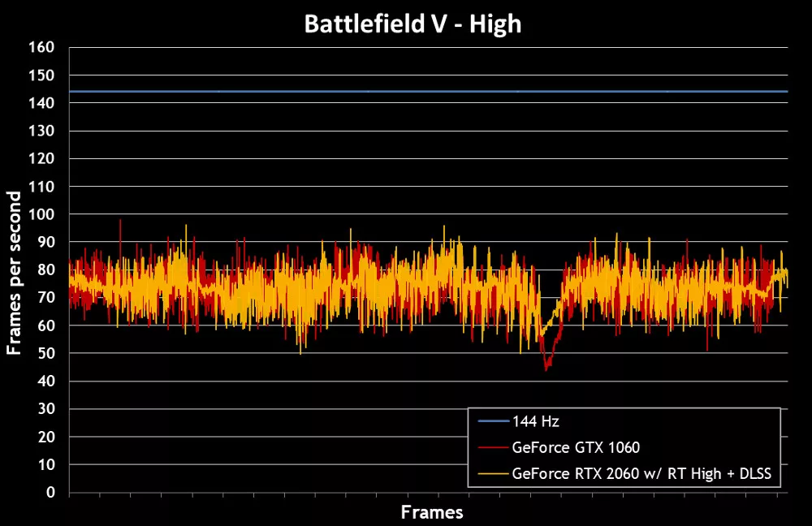This screenshot has width=812, height=526.
Task: Click the blue 144 Hz legend line swatch
Action: (x=493, y=421)
